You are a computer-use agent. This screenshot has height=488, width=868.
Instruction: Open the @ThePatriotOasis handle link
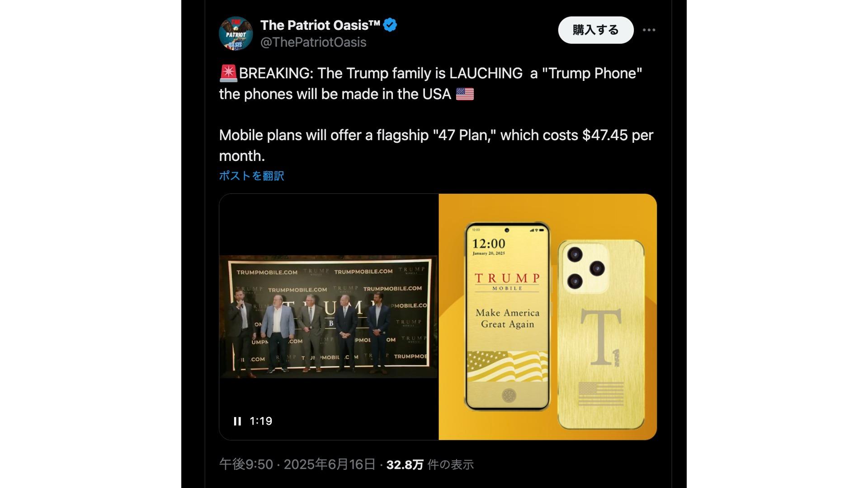pos(313,42)
